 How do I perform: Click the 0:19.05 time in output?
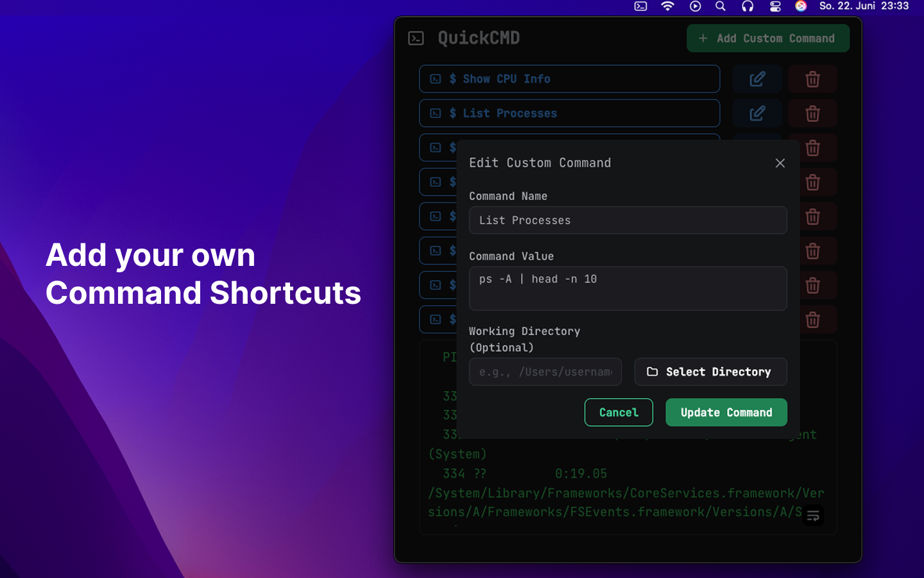click(x=581, y=474)
